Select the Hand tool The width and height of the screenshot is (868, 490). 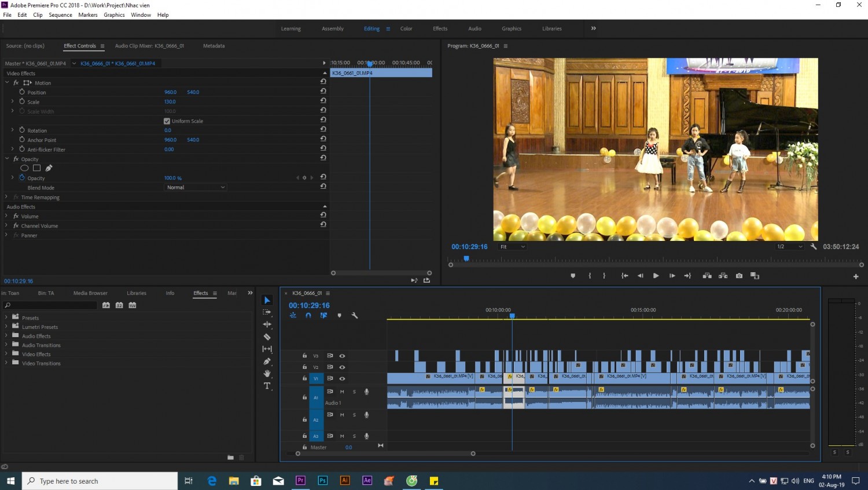267,374
